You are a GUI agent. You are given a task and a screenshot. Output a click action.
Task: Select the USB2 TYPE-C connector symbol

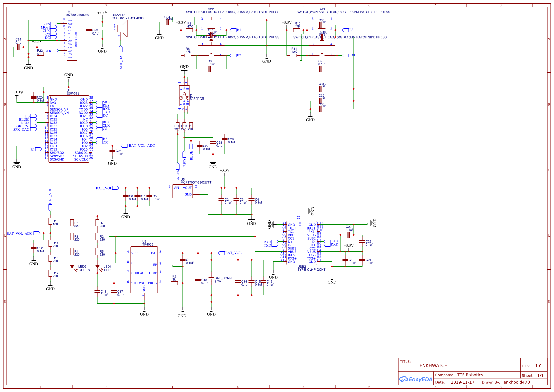(302, 243)
